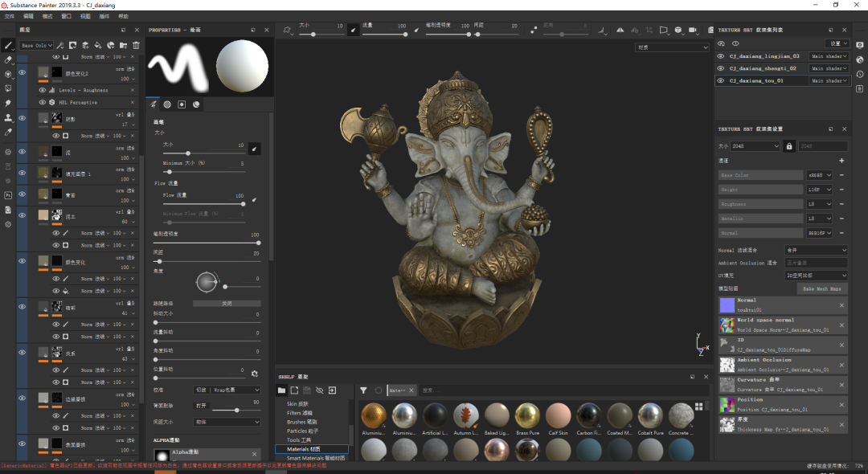
Task: Open the 文件 menu
Action: click(x=10, y=16)
